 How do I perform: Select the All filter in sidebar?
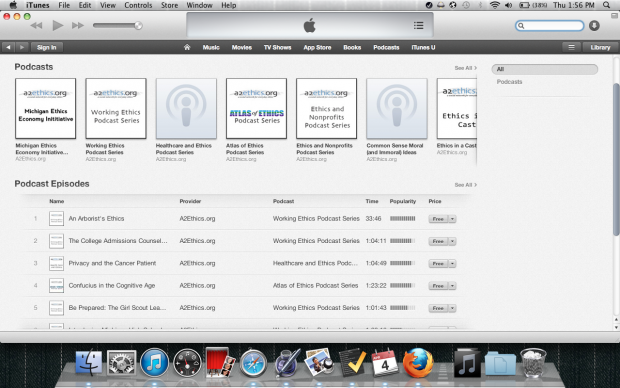(544, 69)
